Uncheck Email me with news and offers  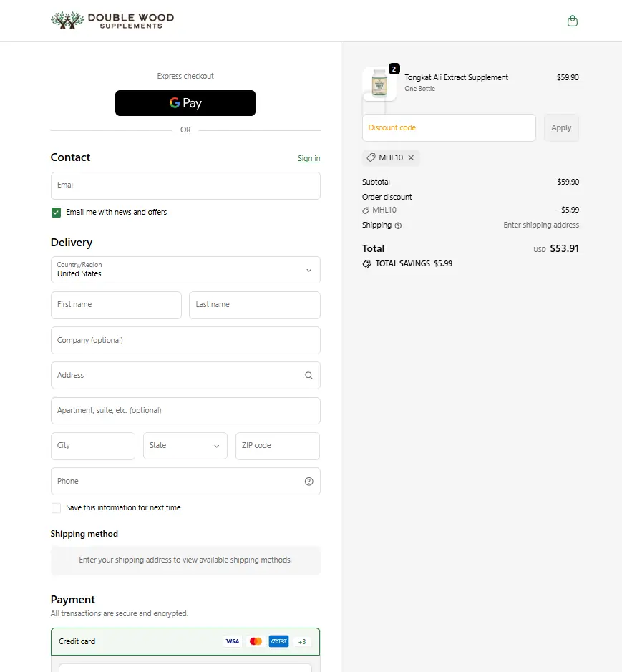pyautogui.click(x=56, y=213)
